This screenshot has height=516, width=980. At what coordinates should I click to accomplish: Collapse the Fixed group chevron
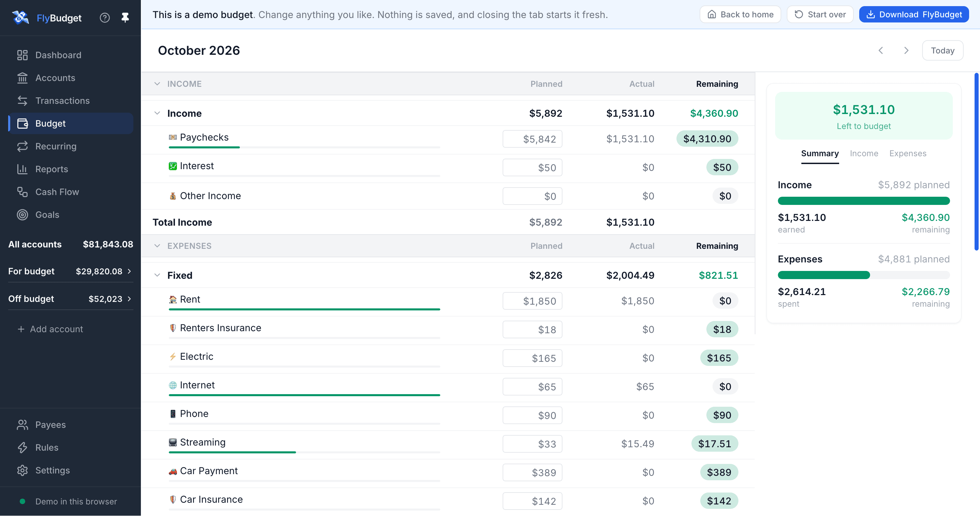(x=157, y=275)
